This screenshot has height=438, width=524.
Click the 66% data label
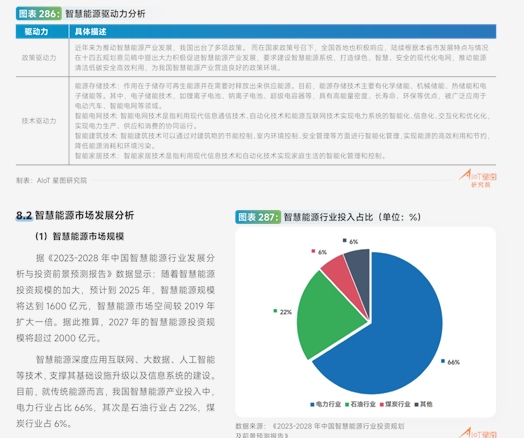click(450, 362)
